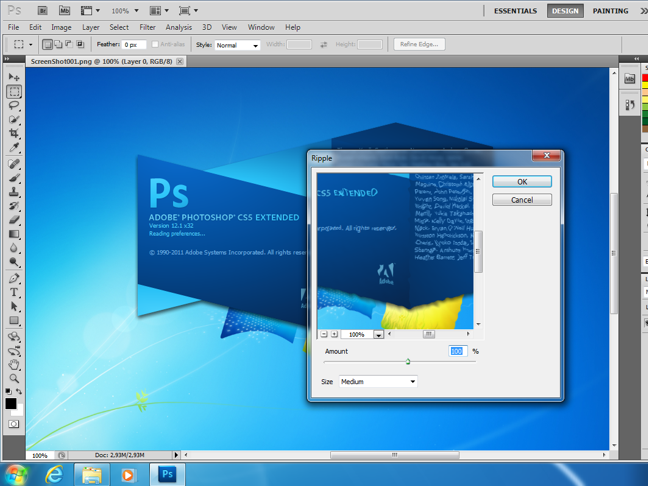Choose the Eyedropper tool
This screenshot has width=648, height=486.
tap(14, 148)
